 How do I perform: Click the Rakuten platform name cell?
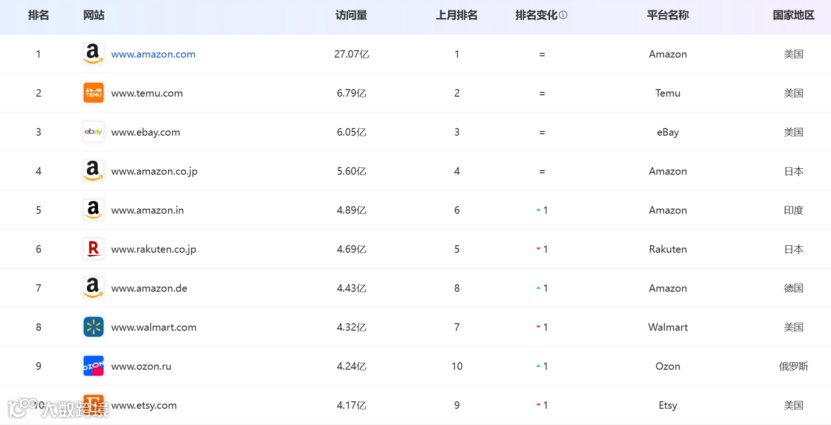click(668, 249)
